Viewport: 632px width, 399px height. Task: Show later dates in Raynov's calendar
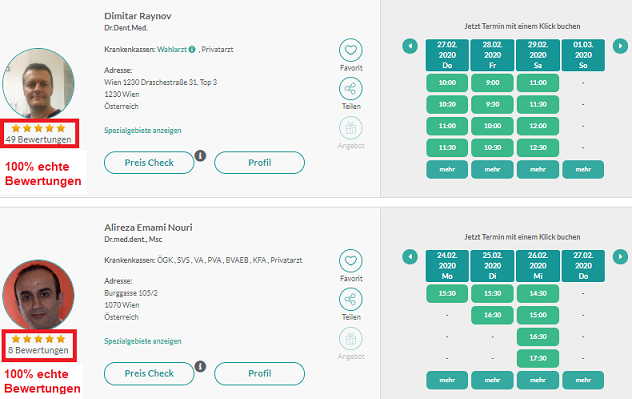pos(620,46)
